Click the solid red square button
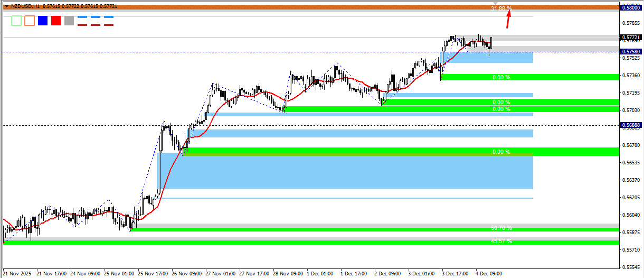Viewport: 644px width, 278px height. pyautogui.click(x=56, y=21)
